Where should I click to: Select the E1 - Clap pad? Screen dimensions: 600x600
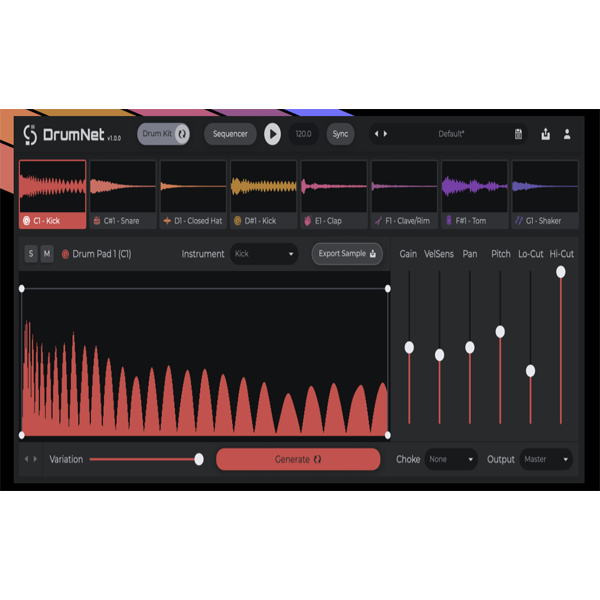tap(334, 194)
